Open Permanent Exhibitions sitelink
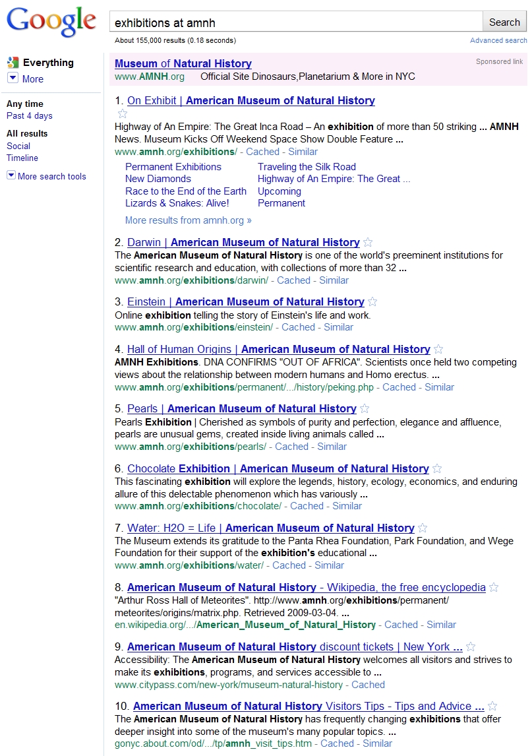 tap(173, 167)
